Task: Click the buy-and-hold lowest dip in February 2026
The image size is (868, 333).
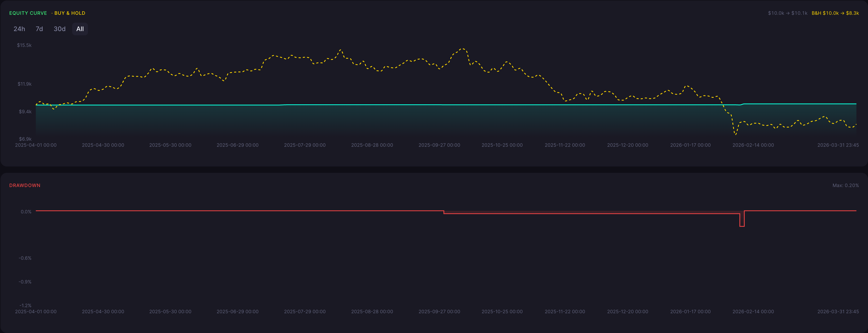Action: [736, 134]
